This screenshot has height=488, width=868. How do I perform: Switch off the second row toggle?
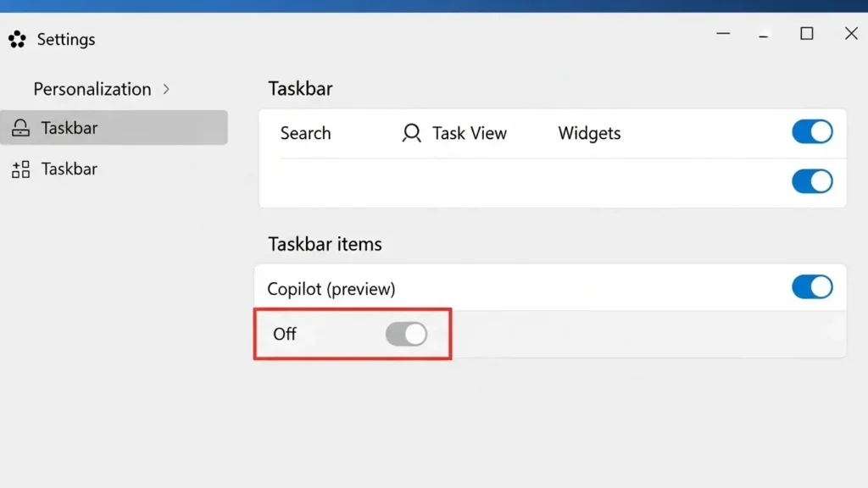coord(812,181)
